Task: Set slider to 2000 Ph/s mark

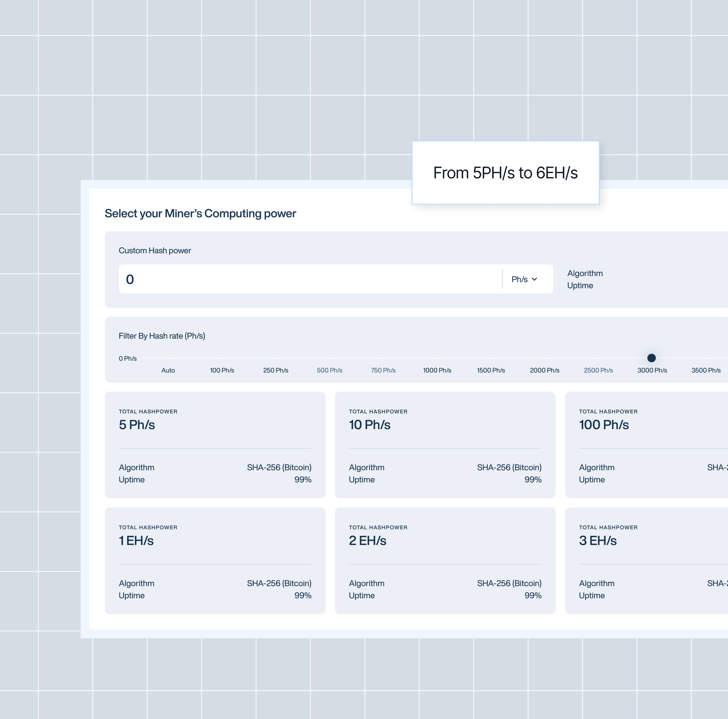Action: [x=544, y=370]
